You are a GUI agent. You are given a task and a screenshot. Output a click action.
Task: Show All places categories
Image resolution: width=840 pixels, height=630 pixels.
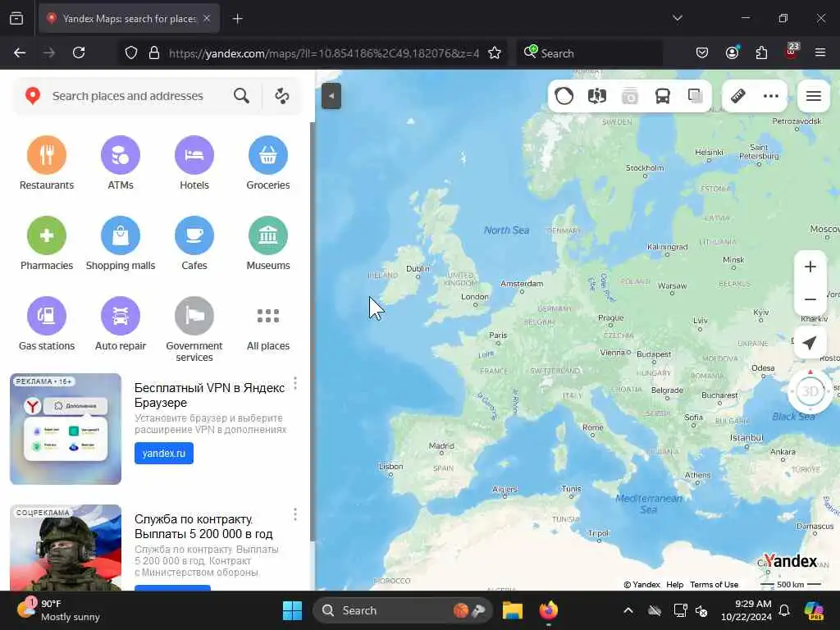tap(268, 323)
